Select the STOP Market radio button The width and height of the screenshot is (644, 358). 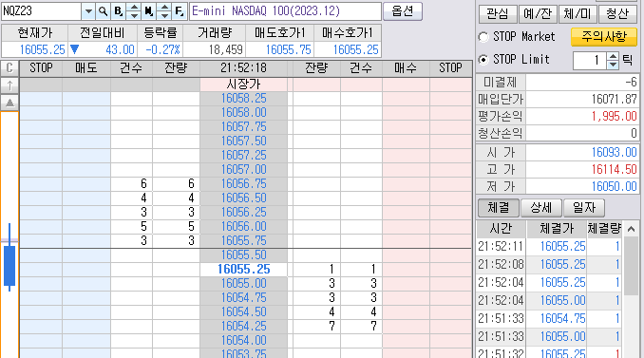(x=483, y=37)
